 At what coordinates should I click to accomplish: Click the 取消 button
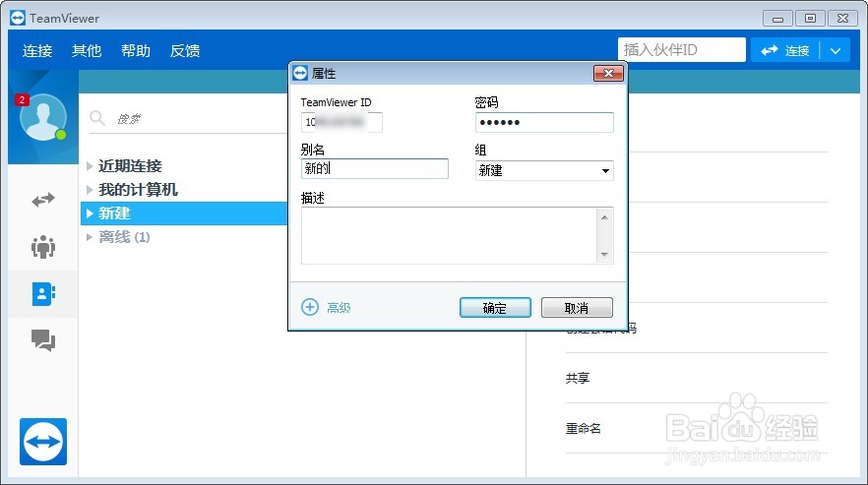pyautogui.click(x=577, y=307)
